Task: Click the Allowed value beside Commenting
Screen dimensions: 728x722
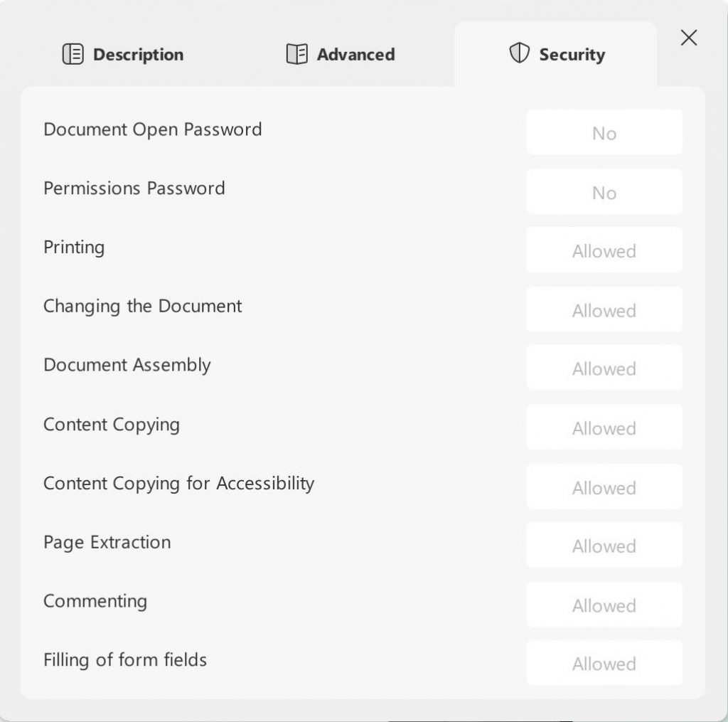Action: 604,605
